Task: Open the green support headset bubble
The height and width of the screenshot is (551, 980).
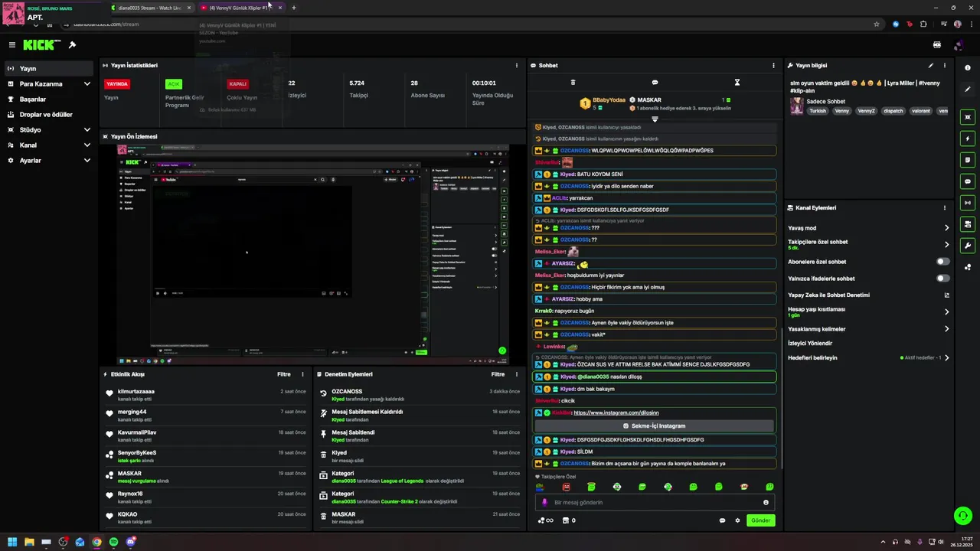Action: tap(962, 516)
